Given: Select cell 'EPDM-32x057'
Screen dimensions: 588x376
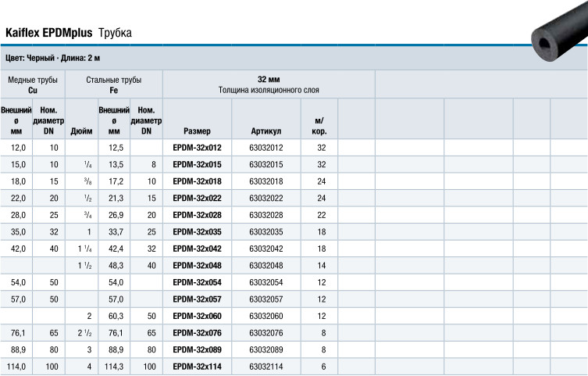Looking at the screenshot, I should [x=197, y=299].
